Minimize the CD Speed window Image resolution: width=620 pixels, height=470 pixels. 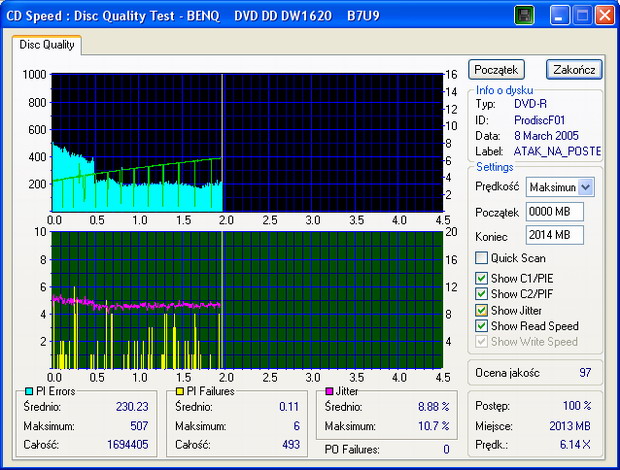[x=559, y=15]
